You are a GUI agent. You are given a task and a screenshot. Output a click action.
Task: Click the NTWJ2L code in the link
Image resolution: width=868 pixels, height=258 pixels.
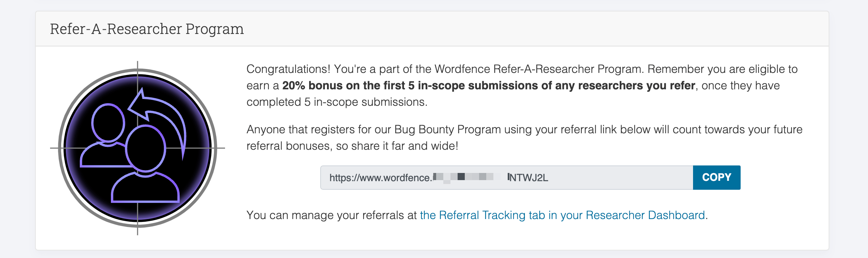point(529,178)
